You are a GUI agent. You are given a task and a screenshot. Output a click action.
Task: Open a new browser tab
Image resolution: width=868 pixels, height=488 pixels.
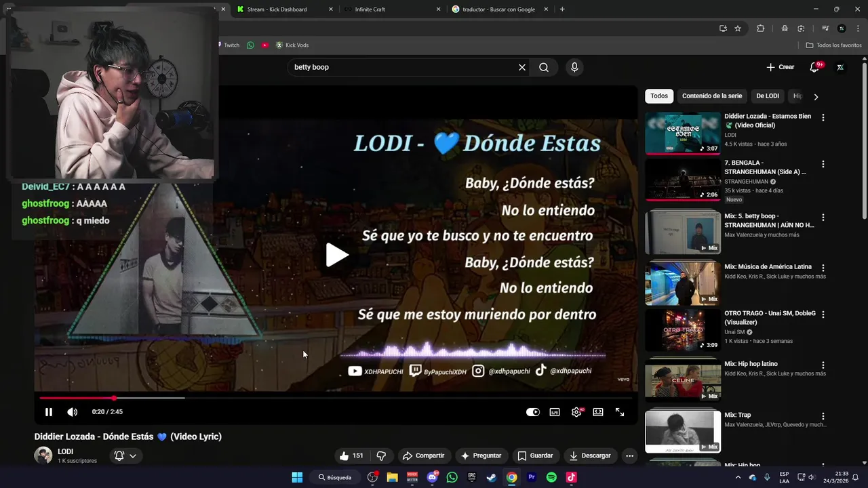pos(562,9)
